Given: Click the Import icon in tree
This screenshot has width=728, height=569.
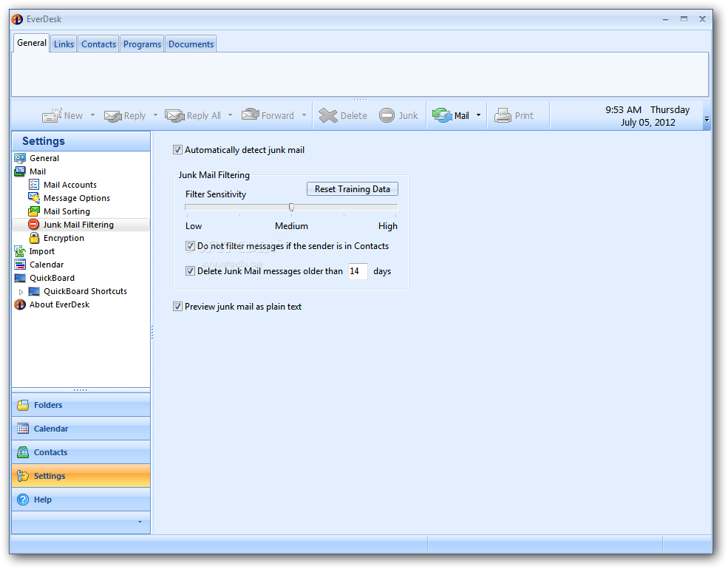Looking at the screenshot, I should tap(20, 251).
